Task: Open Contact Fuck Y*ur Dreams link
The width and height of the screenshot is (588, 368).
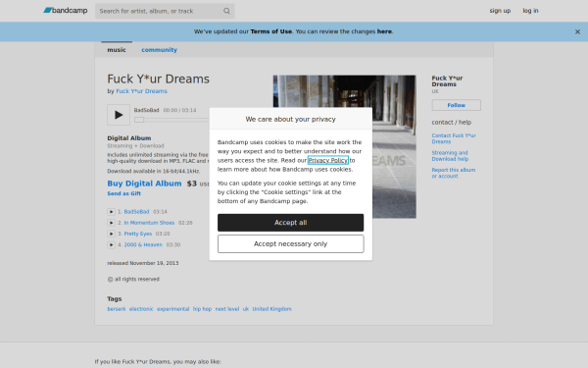Action: pos(454,138)
